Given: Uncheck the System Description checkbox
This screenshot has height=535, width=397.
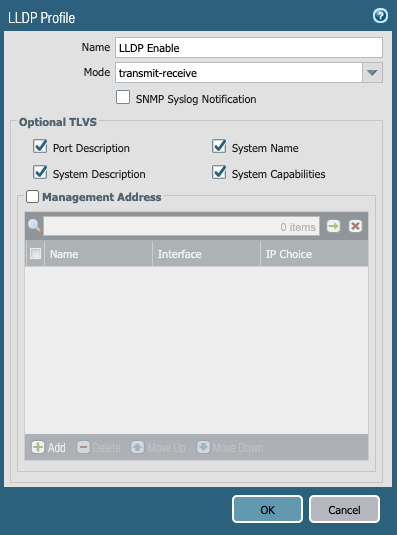Looking at the screenshot, I should pyautogui.click(x=40, y=172).
